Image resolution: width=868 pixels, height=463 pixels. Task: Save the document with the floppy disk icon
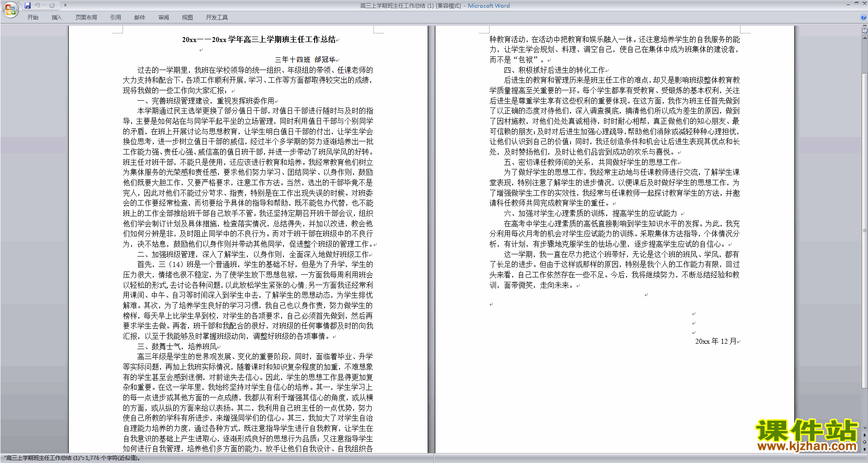(x=28, y=5)
